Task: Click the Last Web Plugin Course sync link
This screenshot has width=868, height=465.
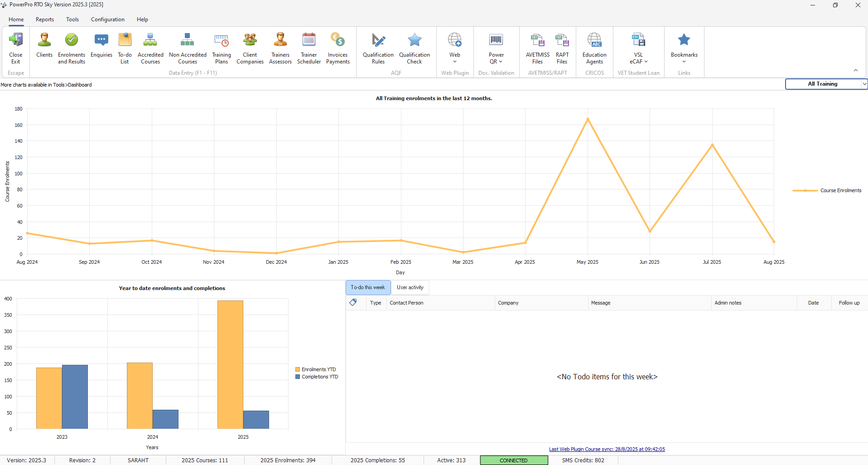Action: click(607, 449)
